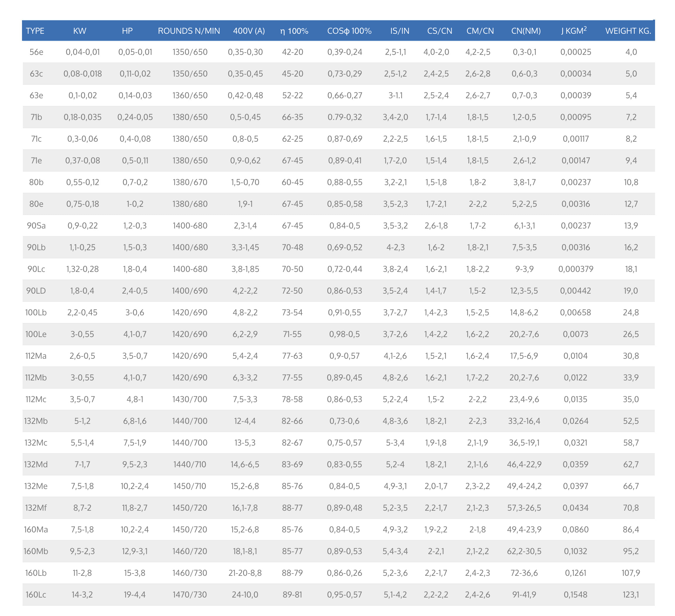Viewport: 675px width, 616px height.
Task: Select the 56e type cell
Action: point(36,52)
